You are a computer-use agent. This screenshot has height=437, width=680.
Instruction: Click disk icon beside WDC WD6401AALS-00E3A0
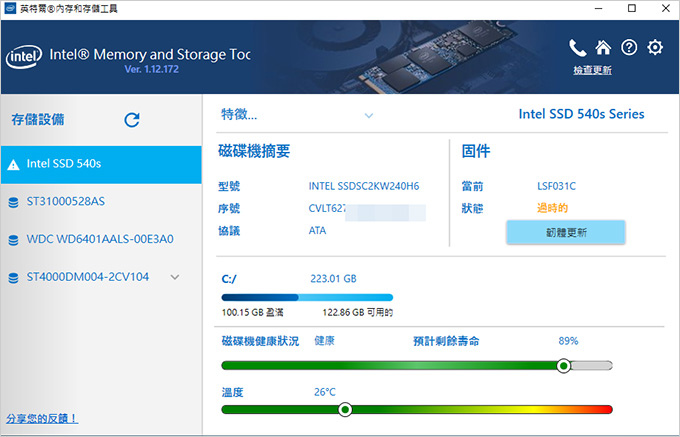coord(13,240)
